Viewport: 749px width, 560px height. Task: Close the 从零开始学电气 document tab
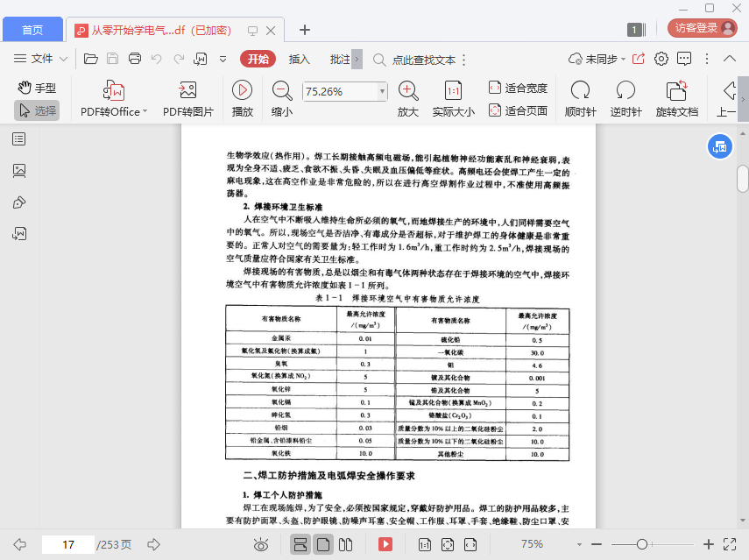pyautogui.click(x=271, y=31)
